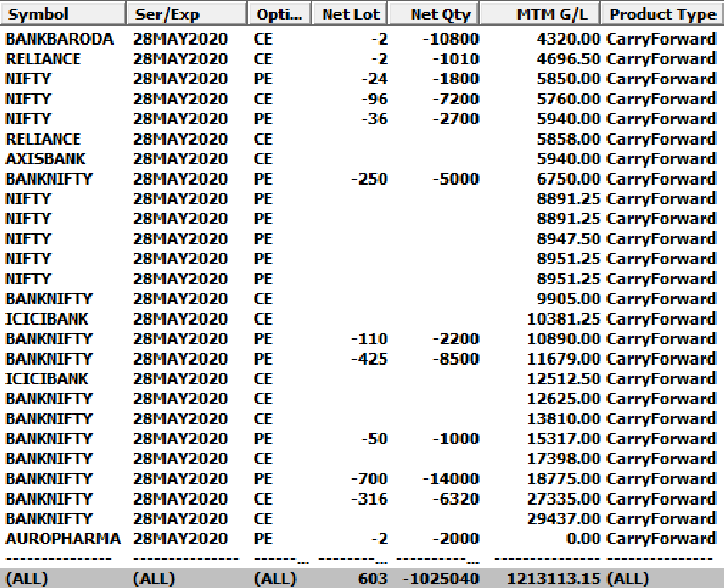Click MTM value 17398.00
This screenshot has height=588, width=724.
click(x=564, y=459)
